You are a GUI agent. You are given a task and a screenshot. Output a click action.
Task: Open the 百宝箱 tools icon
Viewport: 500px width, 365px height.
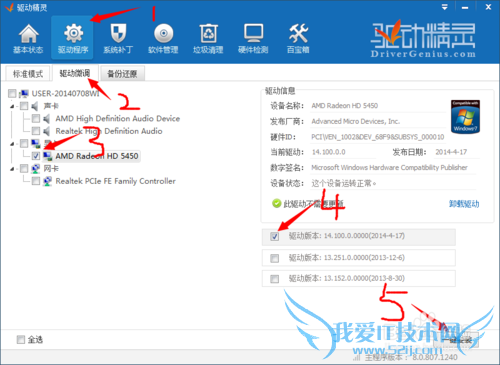pyautogui.click(x=298, y=33)
